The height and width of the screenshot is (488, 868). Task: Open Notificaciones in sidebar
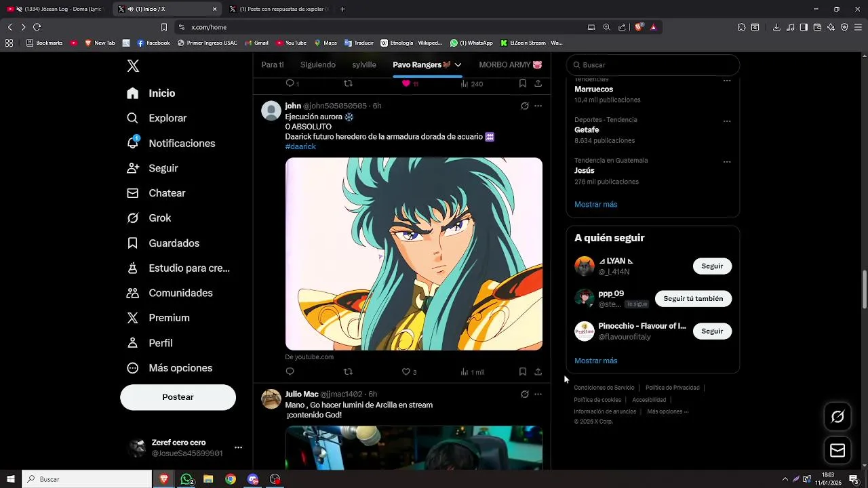tap(171, 143)
